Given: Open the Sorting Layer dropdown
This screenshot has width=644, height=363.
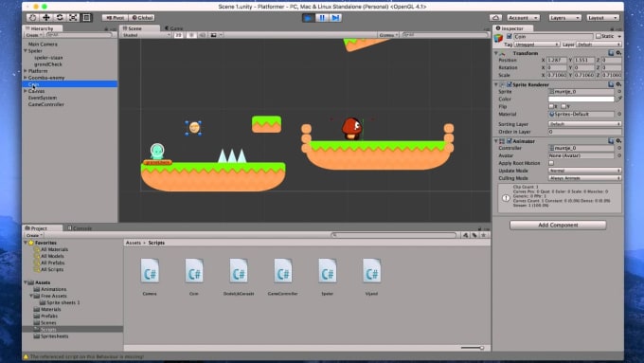Looking at the screenshot, I should click(x=585, y=124).
